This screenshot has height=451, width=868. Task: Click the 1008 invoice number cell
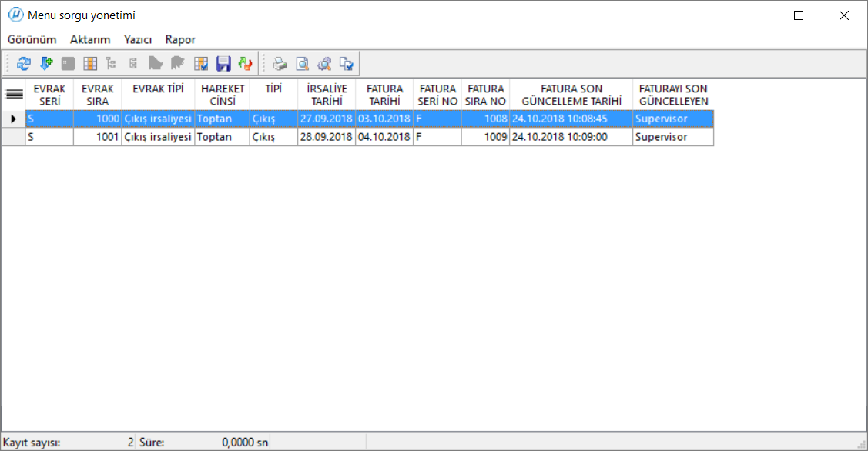tap(485, 119)
